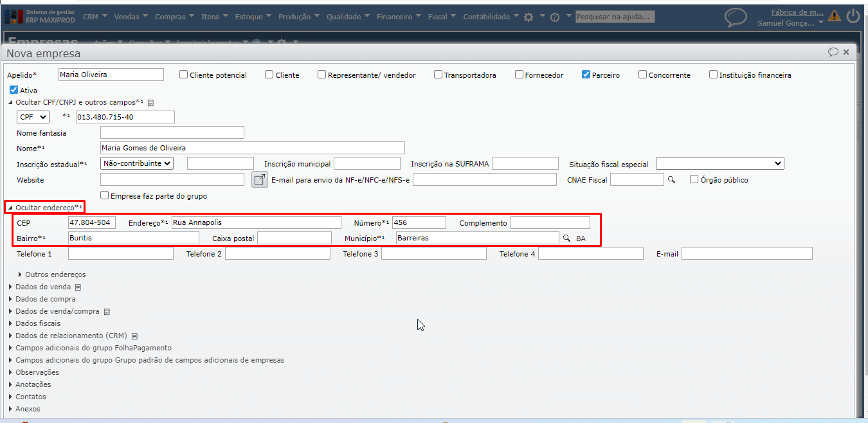Viewport: 868px width, 423px height.
Task: Click the settings gear icon in top bar
Action: pos(529,17)
